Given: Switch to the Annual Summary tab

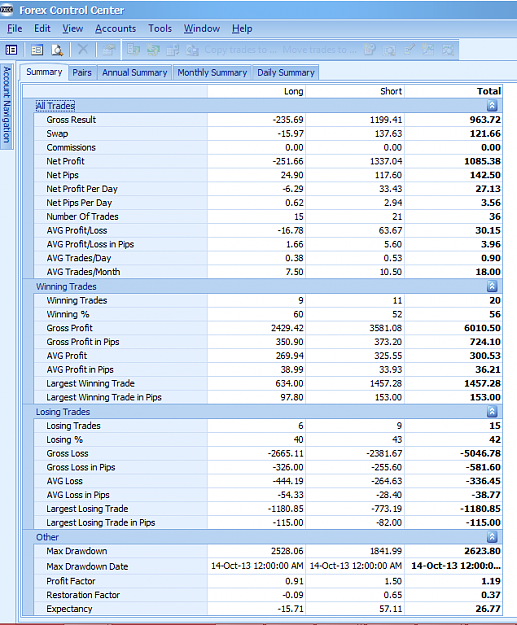Looking at the screenshot, I should click(x=135, y=73).
